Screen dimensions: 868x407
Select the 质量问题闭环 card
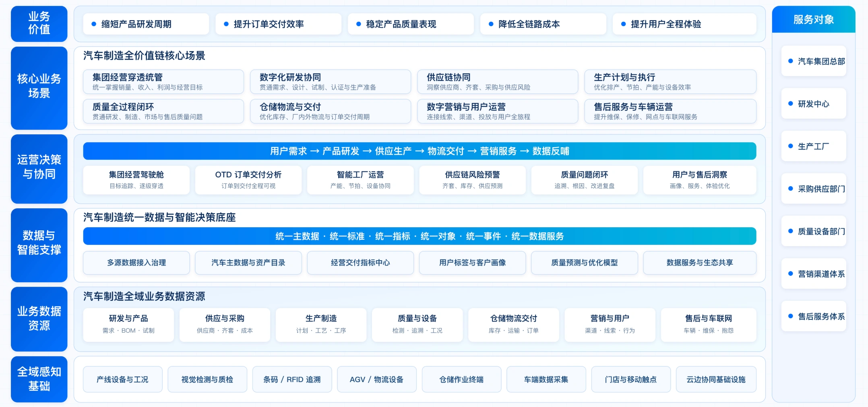[x=584, y=180]
